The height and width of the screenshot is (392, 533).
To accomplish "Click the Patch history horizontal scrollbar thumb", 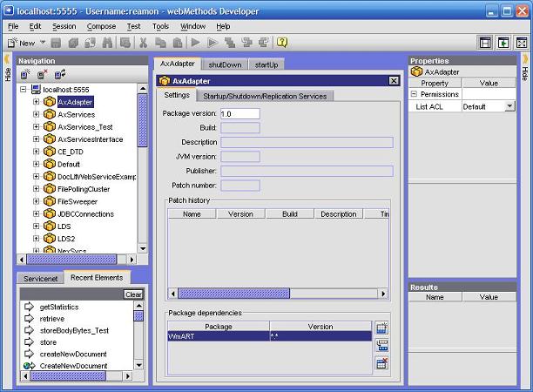I will pyautogui.click(x=234, y=293).
